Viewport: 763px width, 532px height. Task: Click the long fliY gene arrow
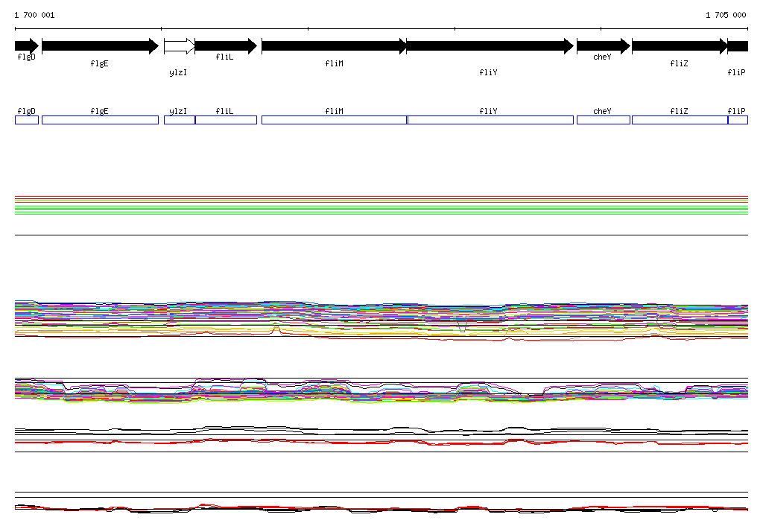pyautogui.click(x=490, y=46)
